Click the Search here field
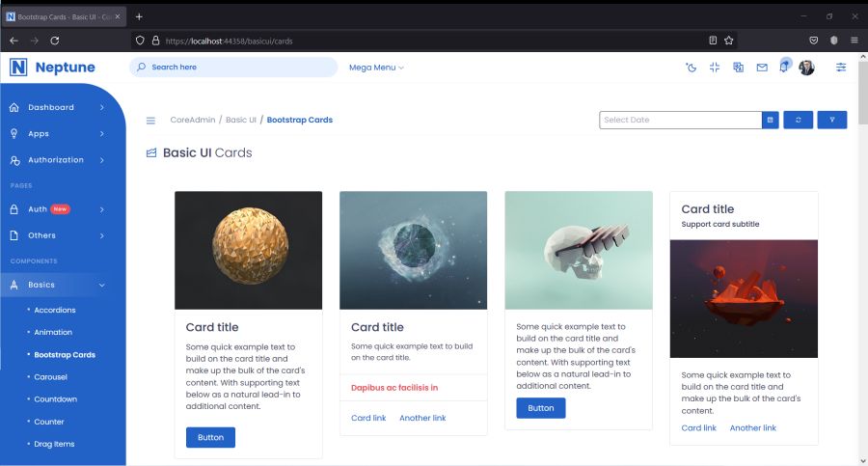Image resolution: width=868 pixels, height=466 pixels. [x=233, y=67]
